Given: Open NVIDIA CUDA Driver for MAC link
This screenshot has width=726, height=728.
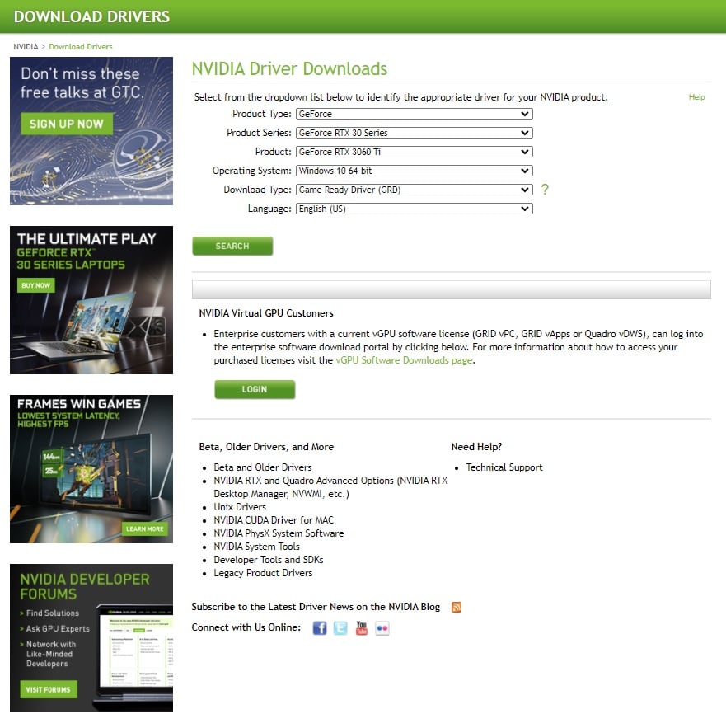Looking at the screenshot, I should [274, 520].
